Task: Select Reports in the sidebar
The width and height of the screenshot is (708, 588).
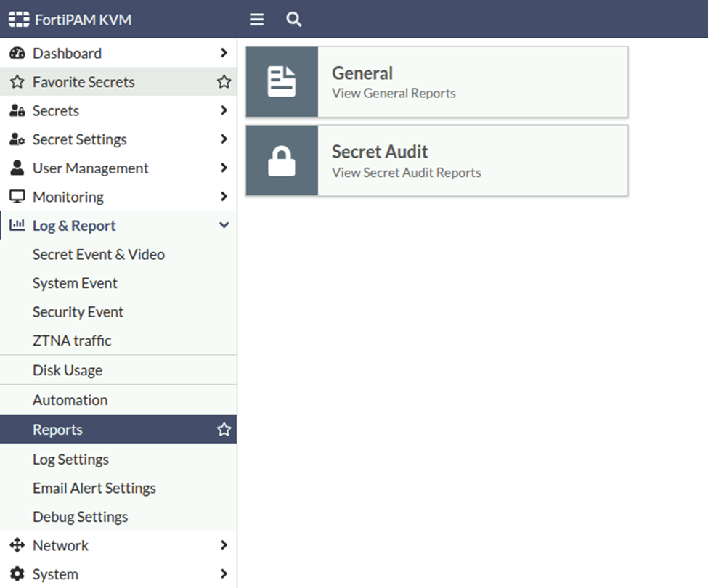Action: click(x=118, y=429)
